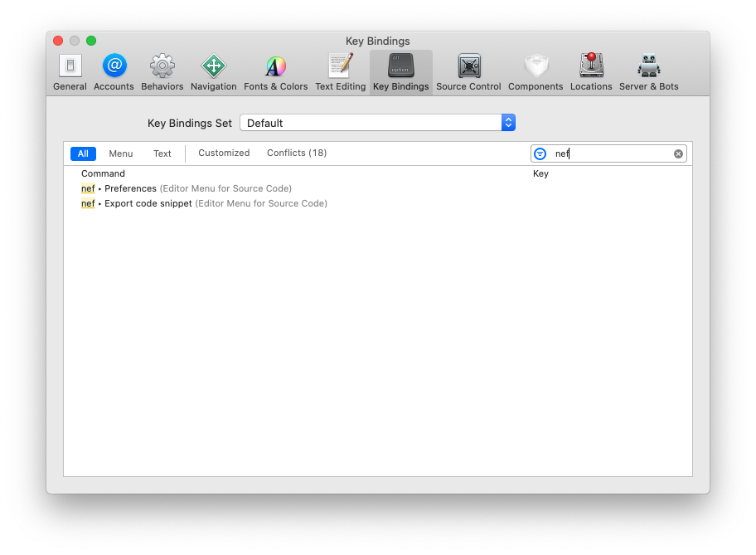The height and width of the screenshot is (555, 756).
Task: Click the Key column header
Action: [540, 173]
